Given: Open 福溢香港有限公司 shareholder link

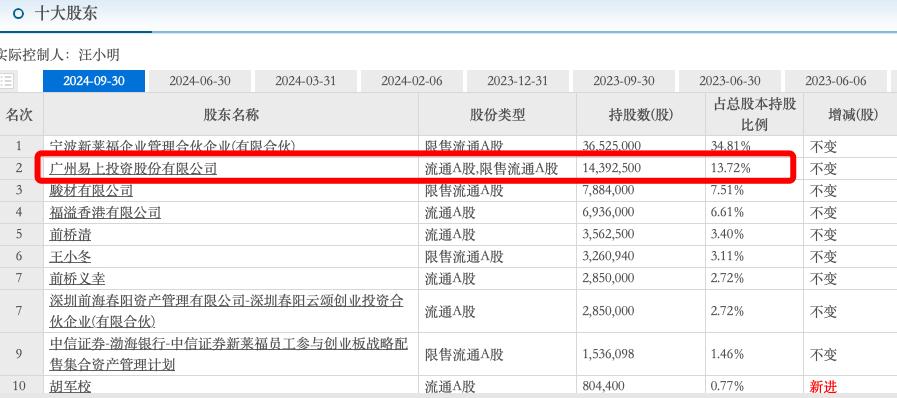Looking at the screenshot, I should click(105, 213).
